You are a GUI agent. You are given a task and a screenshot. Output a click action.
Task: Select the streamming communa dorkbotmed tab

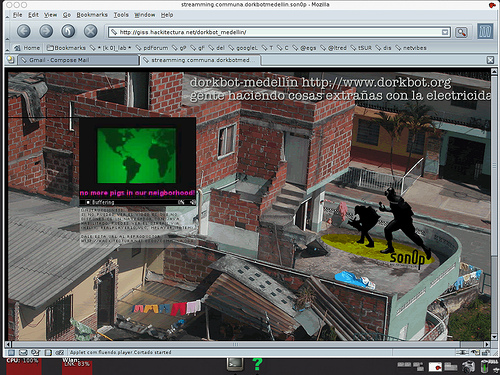[x=201, y=60]
